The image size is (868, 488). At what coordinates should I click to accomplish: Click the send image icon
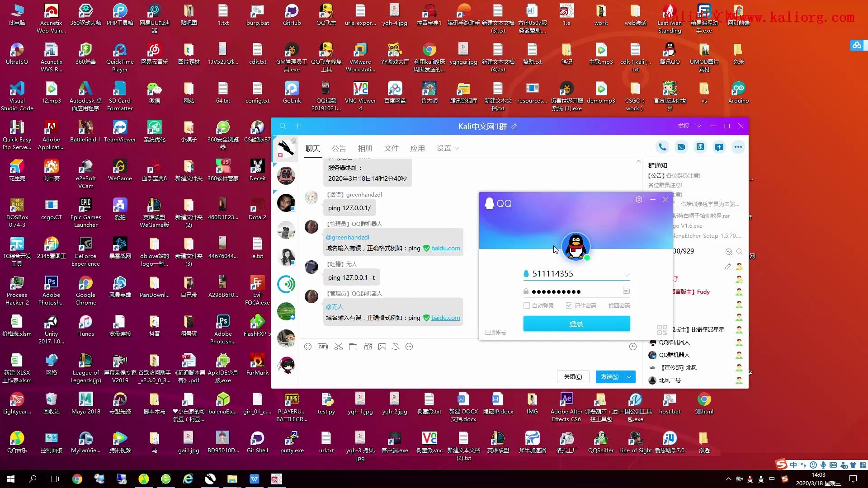pos(382,347)
